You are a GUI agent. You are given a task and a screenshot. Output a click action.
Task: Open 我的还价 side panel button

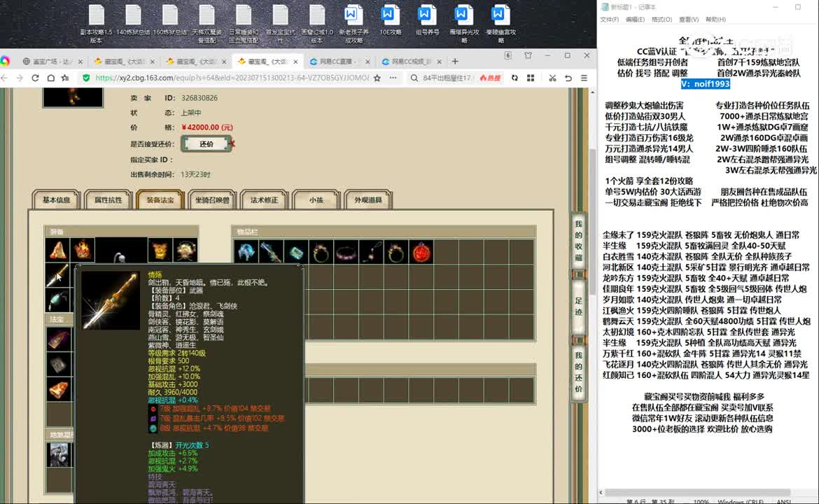pos(579,372)
